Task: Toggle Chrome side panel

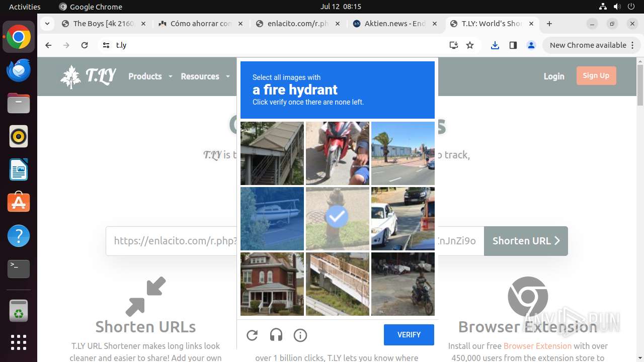Action: [x=513, y=45]
